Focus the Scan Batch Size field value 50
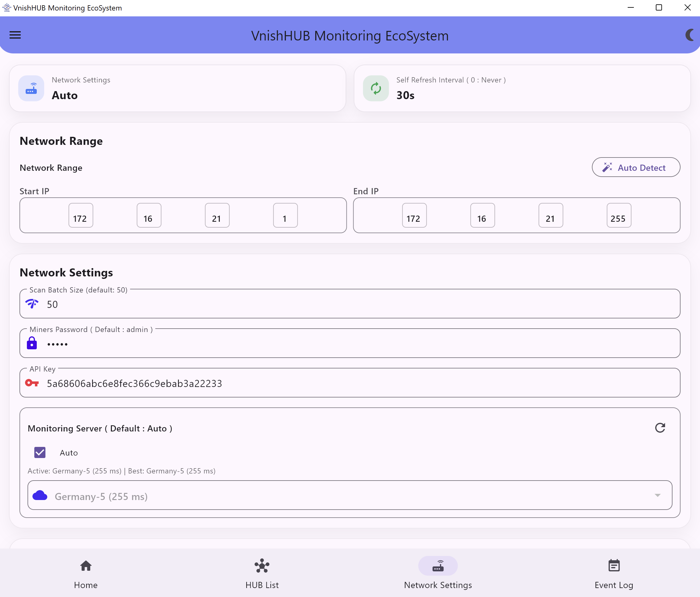The image size is (700, 597). pos(350,304)
